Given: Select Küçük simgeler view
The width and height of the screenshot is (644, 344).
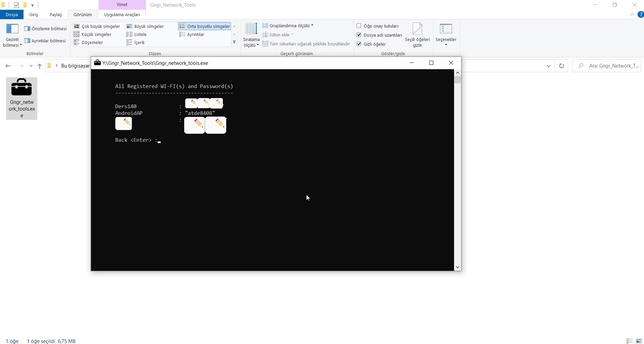Looking at the screenshot, I should point(92,34).
